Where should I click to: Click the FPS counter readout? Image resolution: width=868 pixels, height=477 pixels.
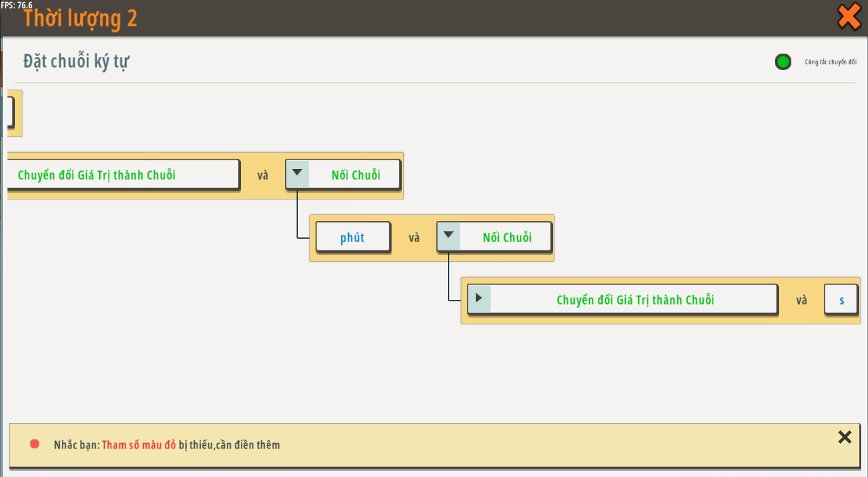click(x=16, y=5)
